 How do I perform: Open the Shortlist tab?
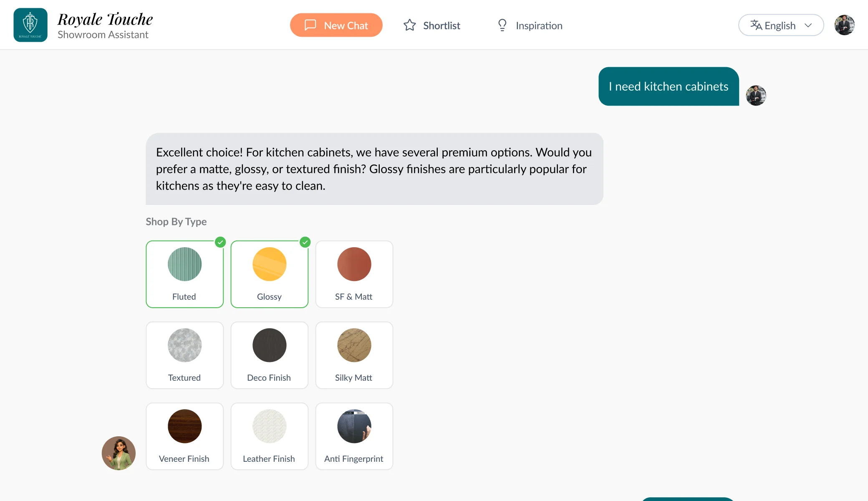click(432, 25)
